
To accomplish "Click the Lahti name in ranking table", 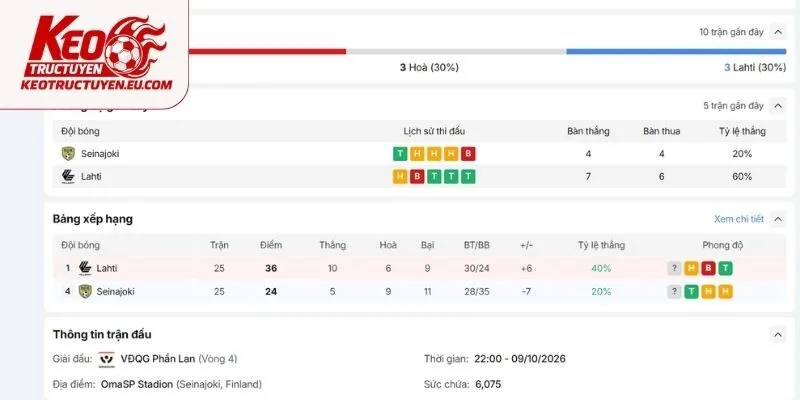I will [x=107, y=268].
